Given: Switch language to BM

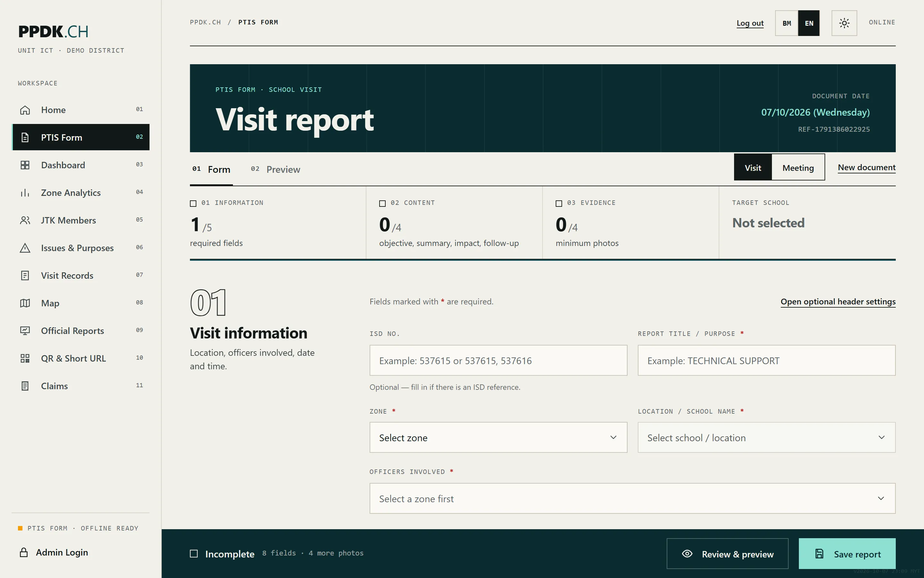Looking at the screenshot, I should 787,23.
